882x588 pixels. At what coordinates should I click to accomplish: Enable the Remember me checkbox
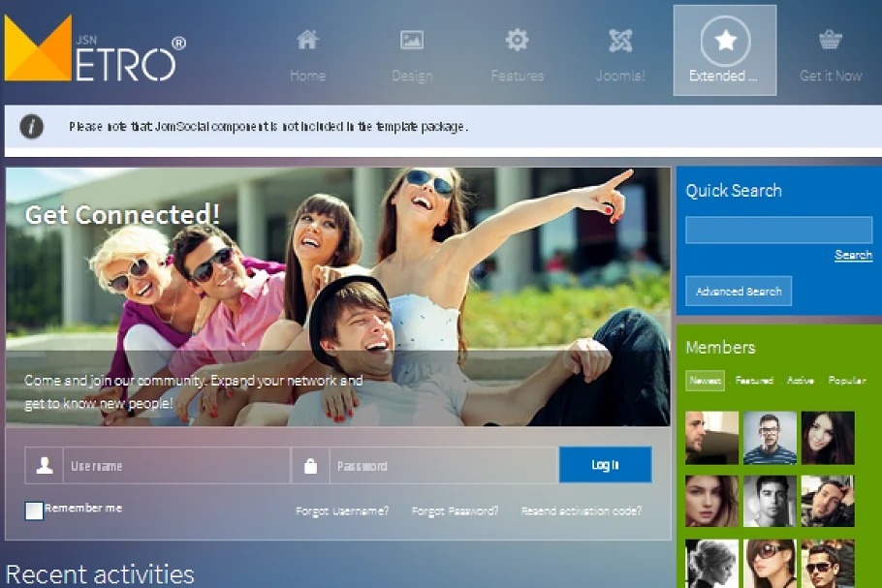coord(34,511)
